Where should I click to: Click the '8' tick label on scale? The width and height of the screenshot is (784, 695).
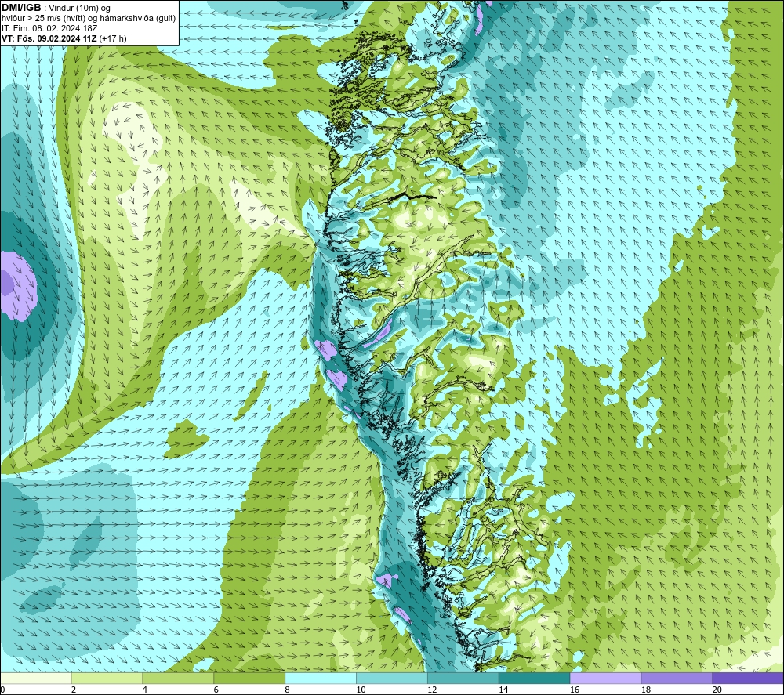click(x=288, y=690)
